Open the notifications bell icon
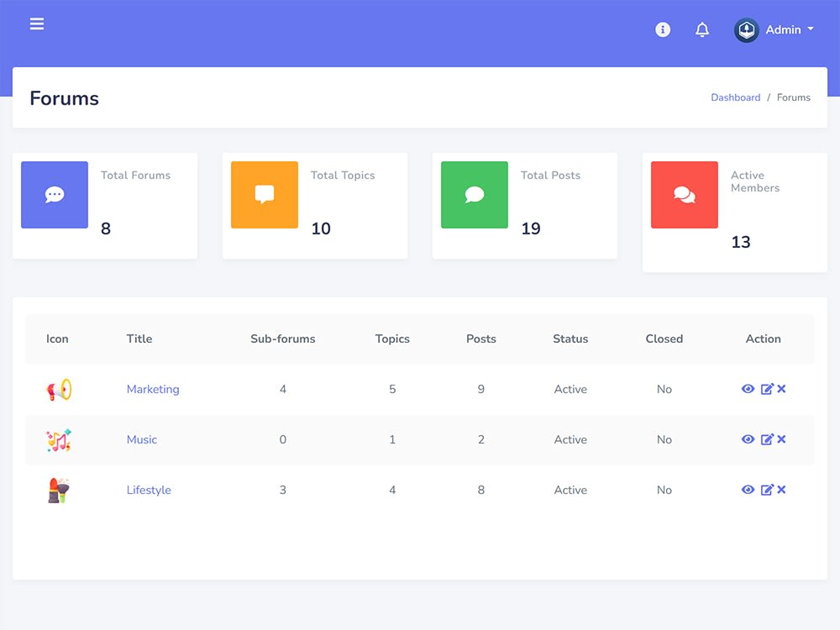 click(702, 29)
